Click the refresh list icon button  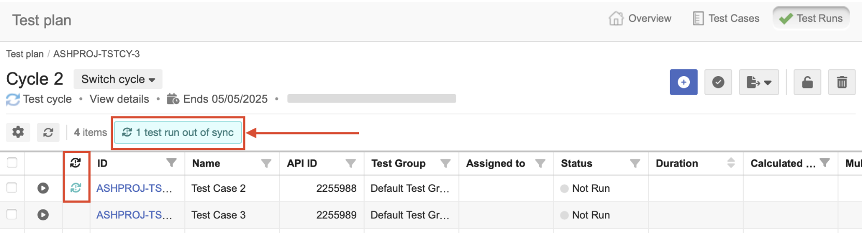48,132
